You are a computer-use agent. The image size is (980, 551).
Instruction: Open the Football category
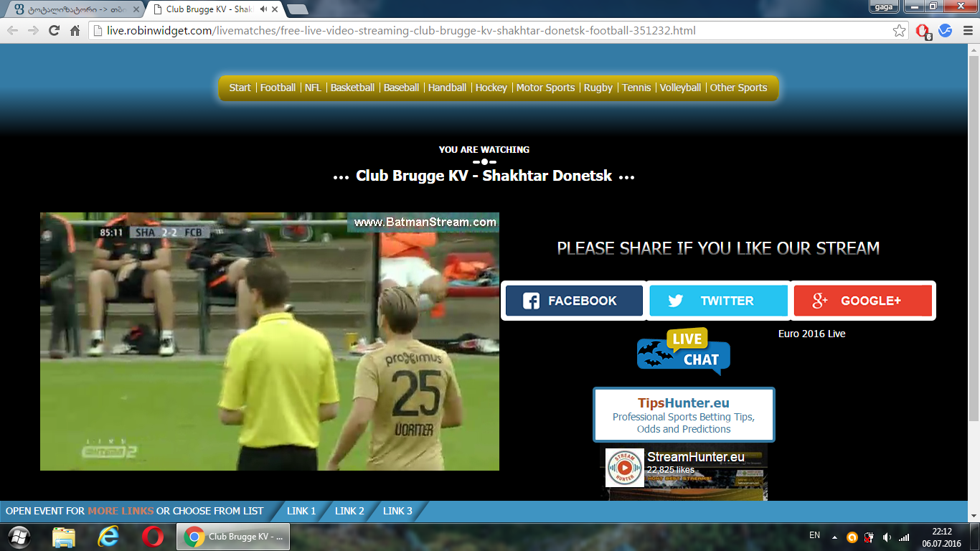[x=278, y=88]
